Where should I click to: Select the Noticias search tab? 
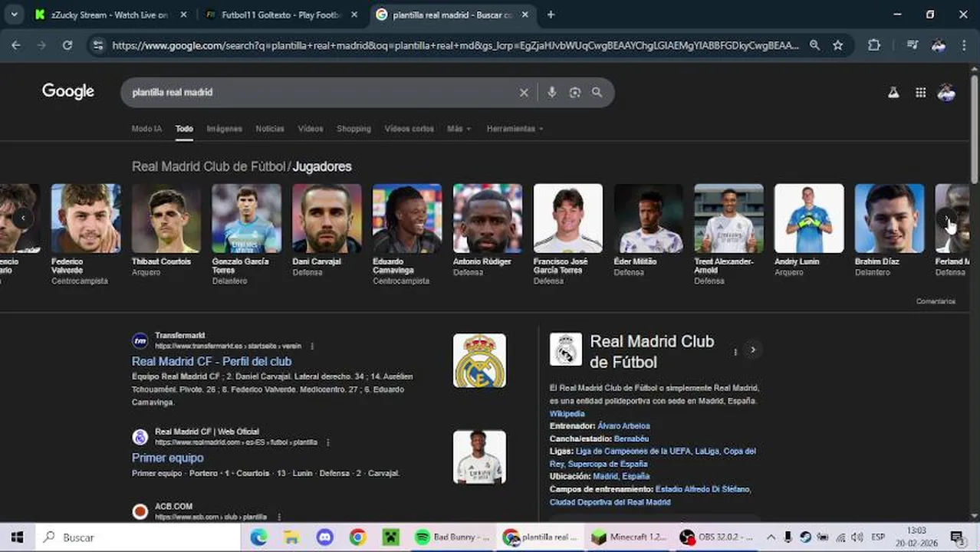(x=270, y=129)
